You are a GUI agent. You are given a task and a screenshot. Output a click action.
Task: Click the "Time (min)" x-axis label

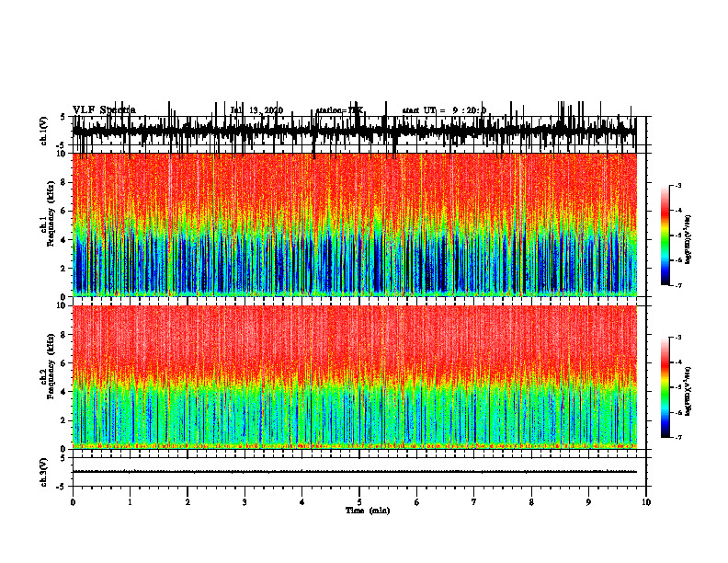coord(368,511)
